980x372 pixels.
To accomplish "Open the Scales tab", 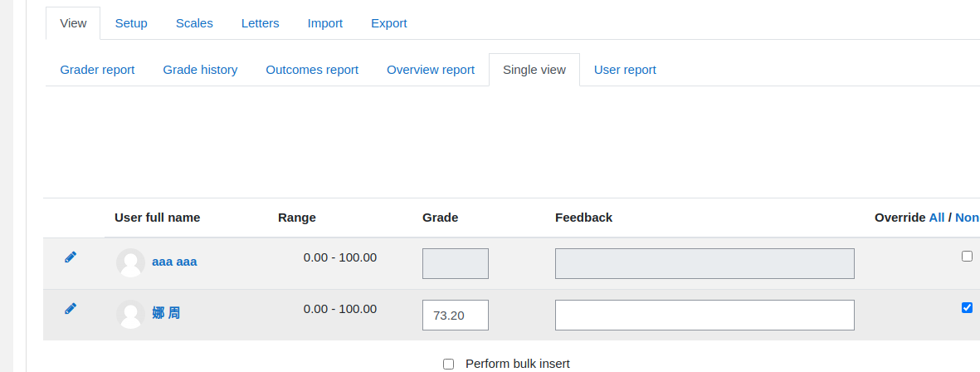I will (194, 23).
